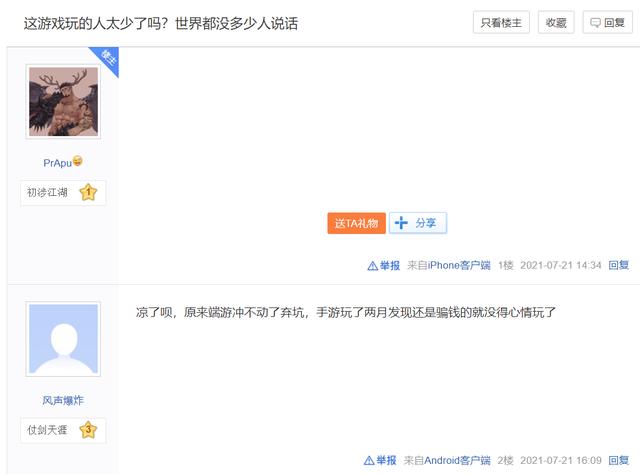Click the 收藏 button
This screenshot has height=474, width=640.
(x=556, y=22)
